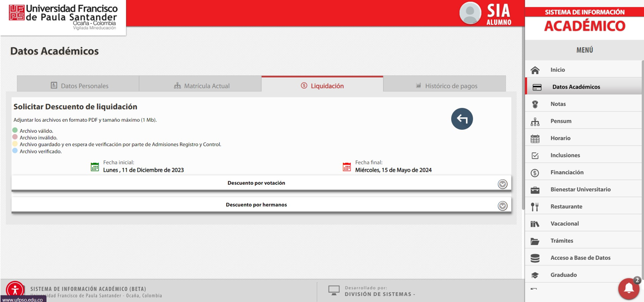Click the Datos Académicos card icon
Image resolution: width=644 pixels, height=302 pixels.
tap(537, 87)
